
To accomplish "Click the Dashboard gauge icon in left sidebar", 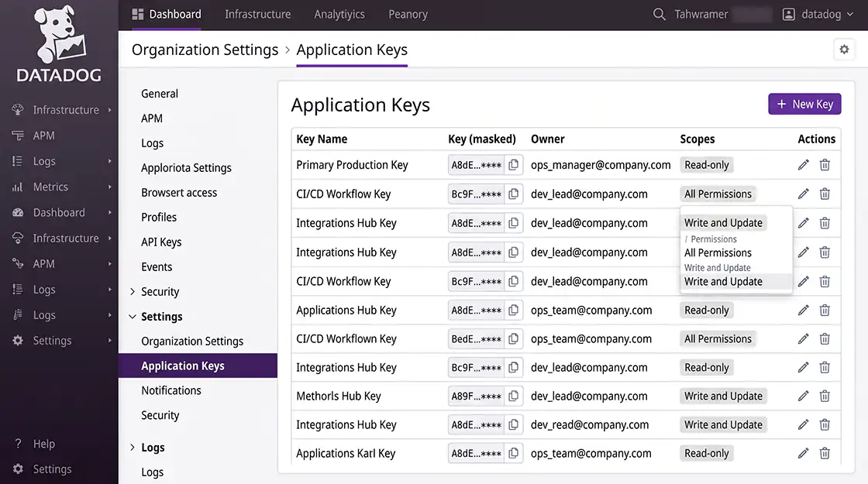I will click(18, 212).
